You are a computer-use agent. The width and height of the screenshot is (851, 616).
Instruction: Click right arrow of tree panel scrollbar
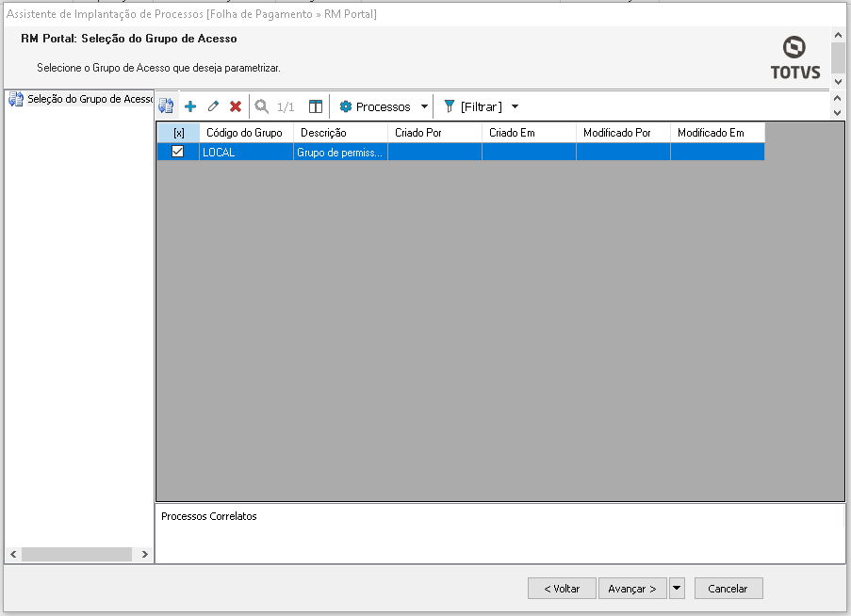click(x=145, y=554)
